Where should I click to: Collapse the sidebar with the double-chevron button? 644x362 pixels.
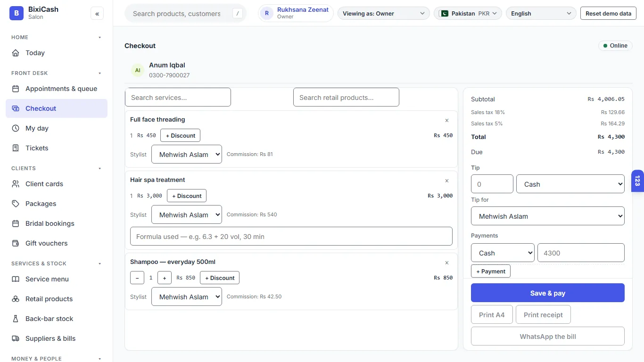click(97, 14)
